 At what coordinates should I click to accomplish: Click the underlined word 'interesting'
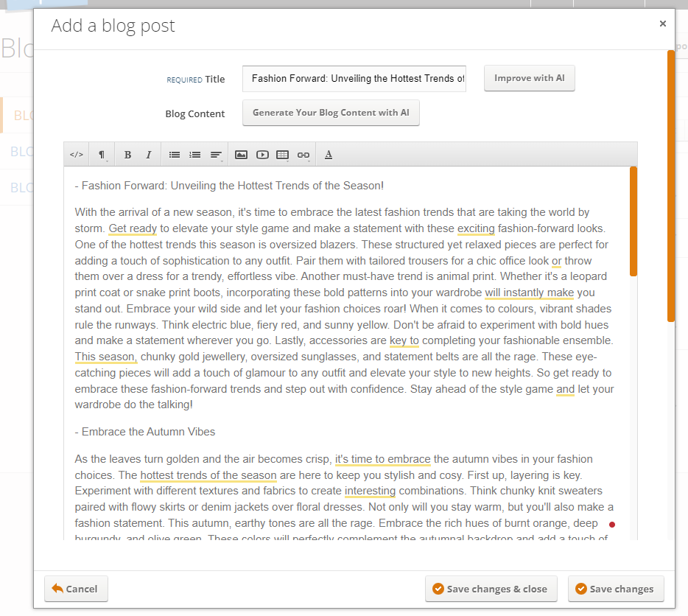point(371,491)
